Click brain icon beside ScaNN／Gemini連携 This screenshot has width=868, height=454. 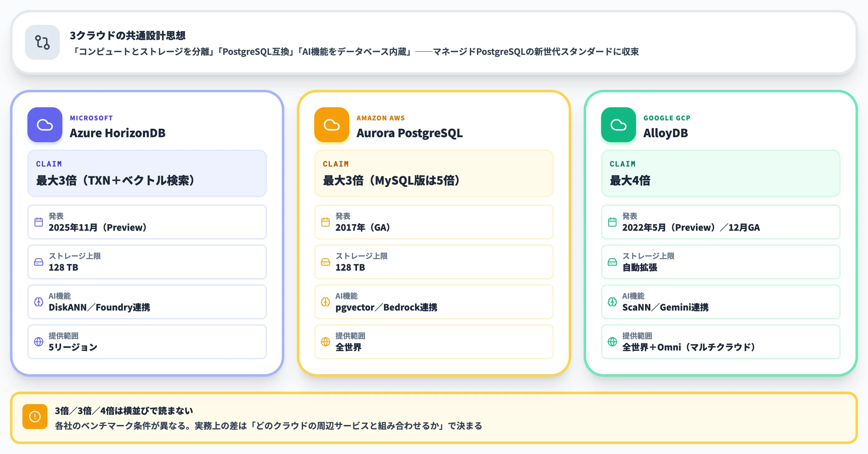[612, 302]
